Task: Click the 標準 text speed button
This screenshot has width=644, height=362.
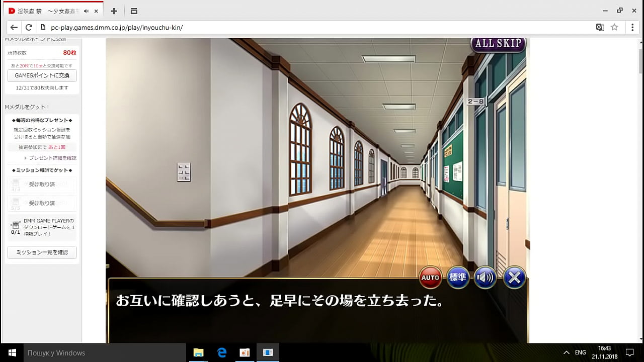Action: click(x=457, y=277)
